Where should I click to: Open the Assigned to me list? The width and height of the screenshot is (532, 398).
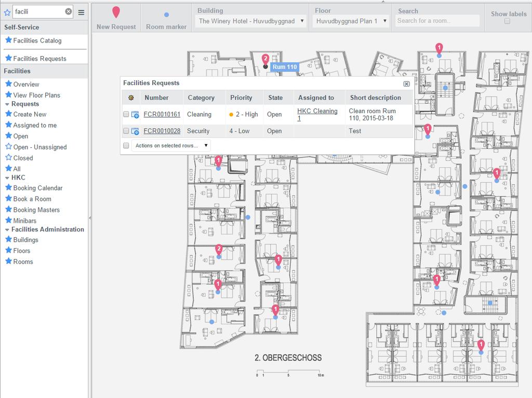(35, 126)
